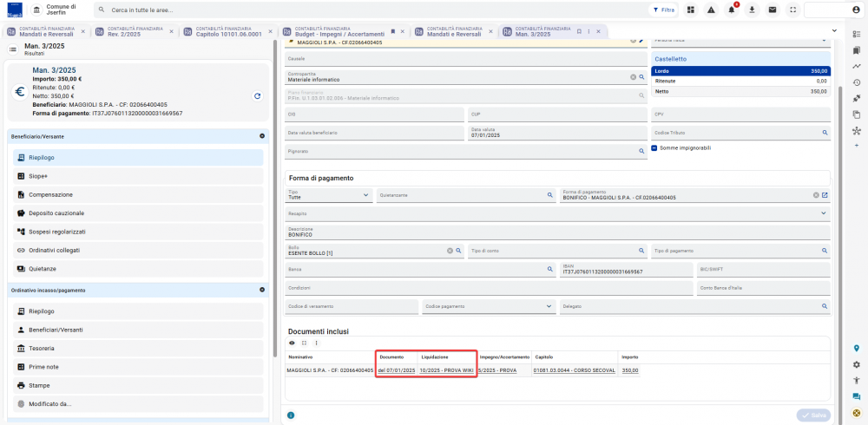The image size is (868, 425).
Task: Select Compensazione in the left menu
Action: (x=138, y=195)
